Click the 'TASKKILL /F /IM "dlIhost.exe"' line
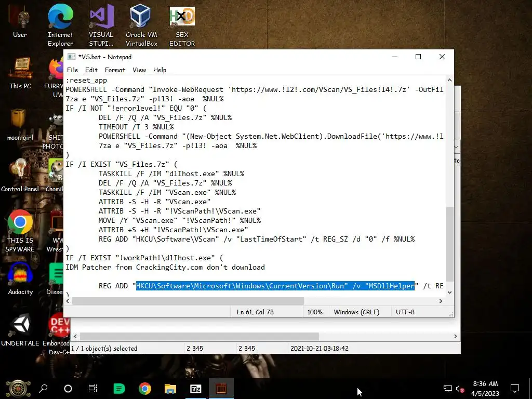Image resolution: width=532 pixels, height=399 pixels. tap(171, 174)
